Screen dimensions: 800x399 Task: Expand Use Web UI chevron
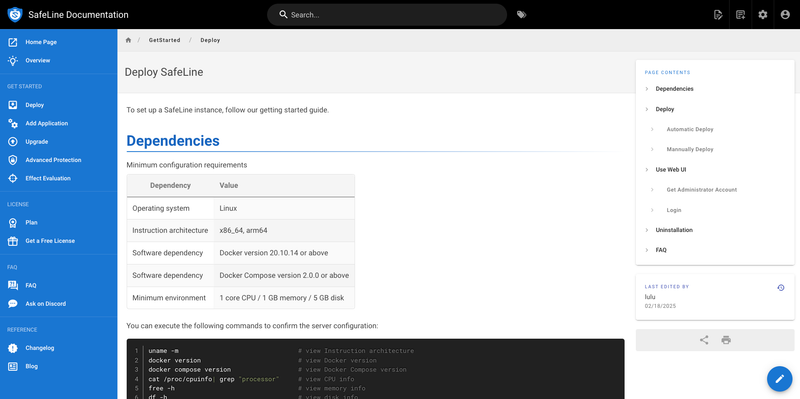(x=646, y=169)
